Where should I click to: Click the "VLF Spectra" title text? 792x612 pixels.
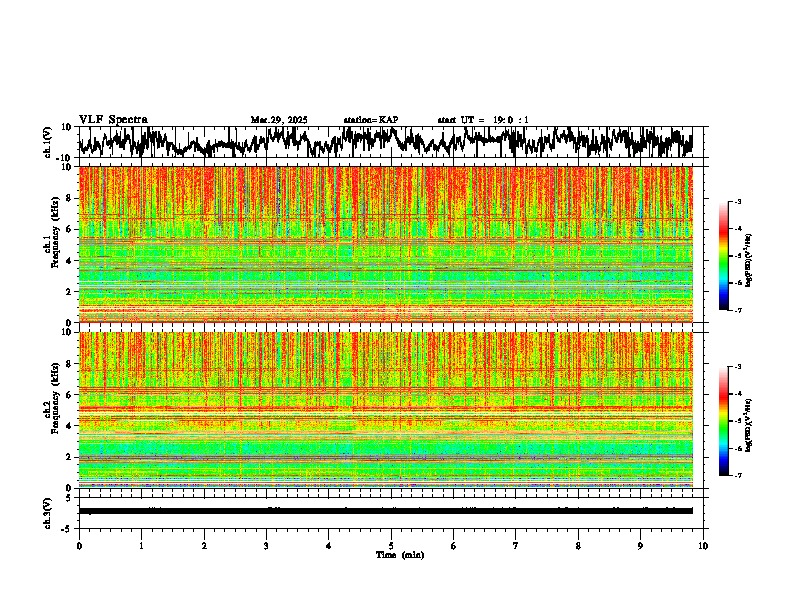coord(113,120)
